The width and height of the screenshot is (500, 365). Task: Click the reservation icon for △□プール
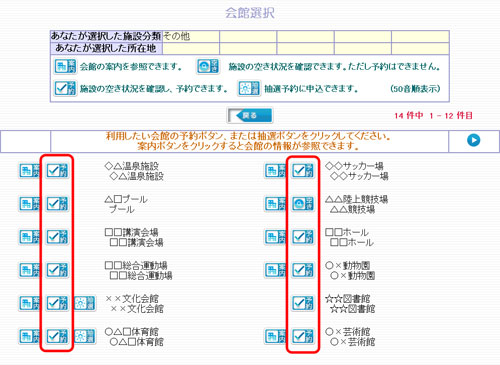(57, 203)
